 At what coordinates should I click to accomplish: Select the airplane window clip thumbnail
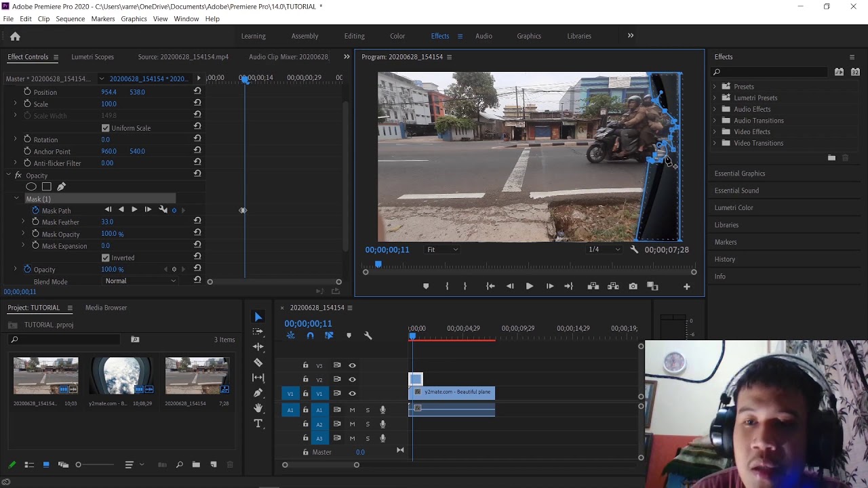point(121,375)
